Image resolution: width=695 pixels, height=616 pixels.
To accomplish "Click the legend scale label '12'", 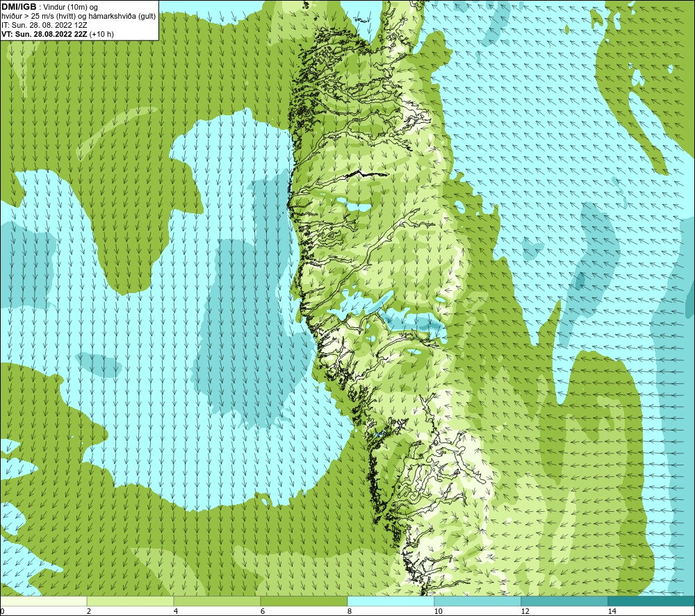I will (x=525, y=611).
